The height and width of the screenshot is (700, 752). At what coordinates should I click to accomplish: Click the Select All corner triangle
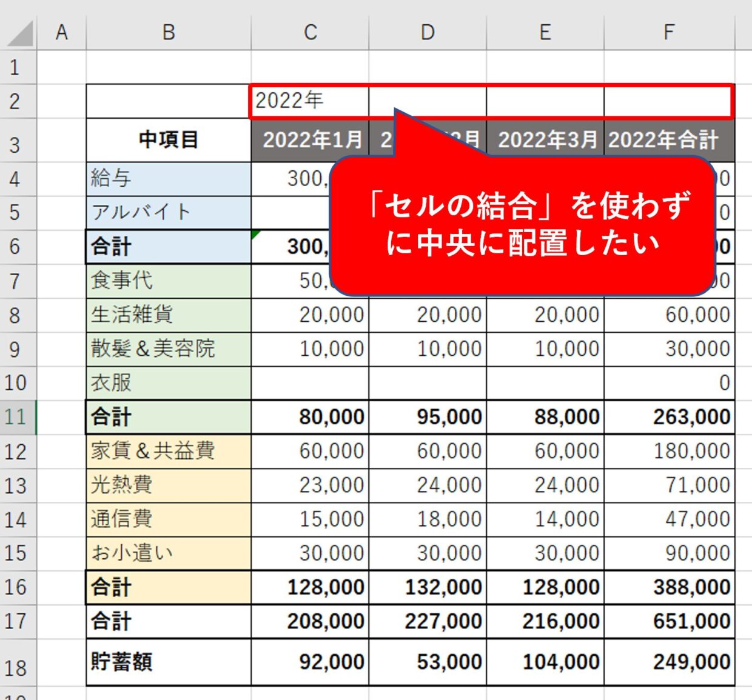(x=19, y=33)
